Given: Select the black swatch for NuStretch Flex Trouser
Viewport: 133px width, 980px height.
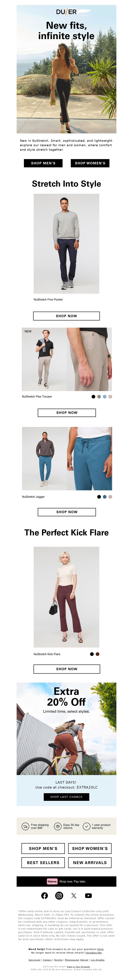Looking at the screenshot, I should [x=93, y=396].
